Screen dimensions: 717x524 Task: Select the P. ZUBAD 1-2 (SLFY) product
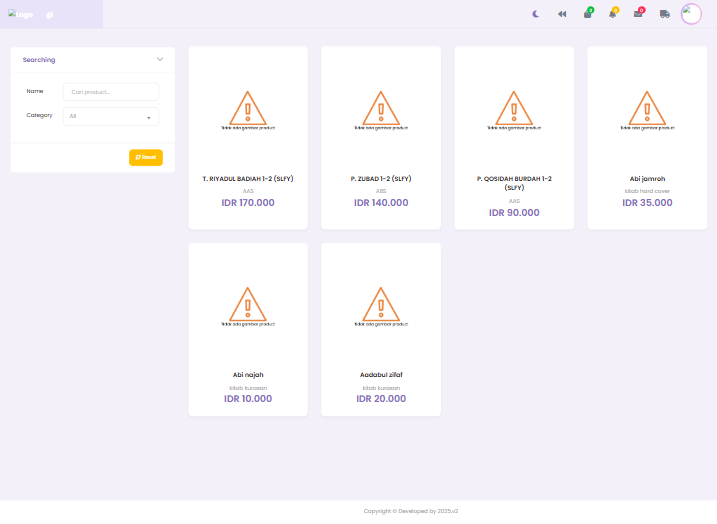pyautogui.click(x=381, y=179)
